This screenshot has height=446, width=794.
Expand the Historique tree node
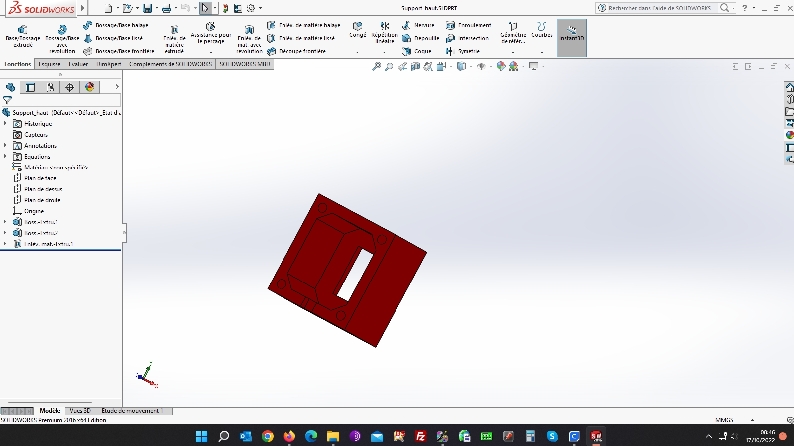[5, 123]
